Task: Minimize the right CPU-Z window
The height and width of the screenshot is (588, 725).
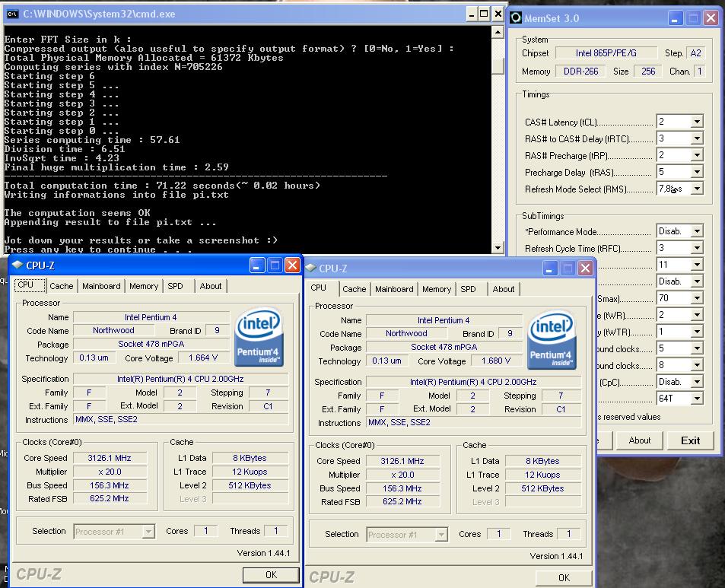Action: click(x=550, y=268)
